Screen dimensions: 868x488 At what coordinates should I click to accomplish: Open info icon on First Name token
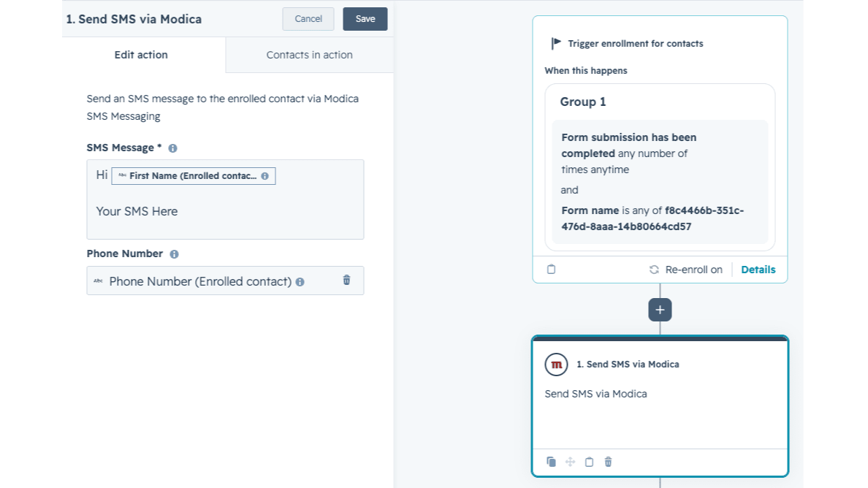pyautogui.click(x=265, y=176)
